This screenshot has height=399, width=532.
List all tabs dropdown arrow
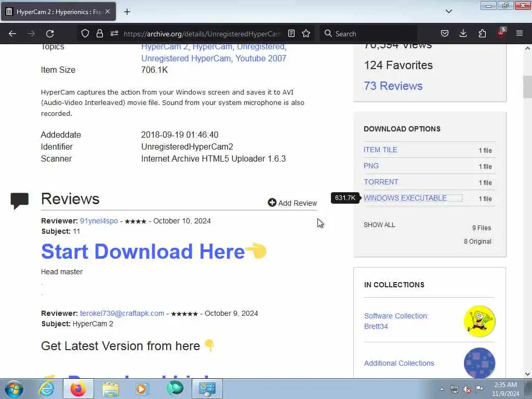point(448,11)
